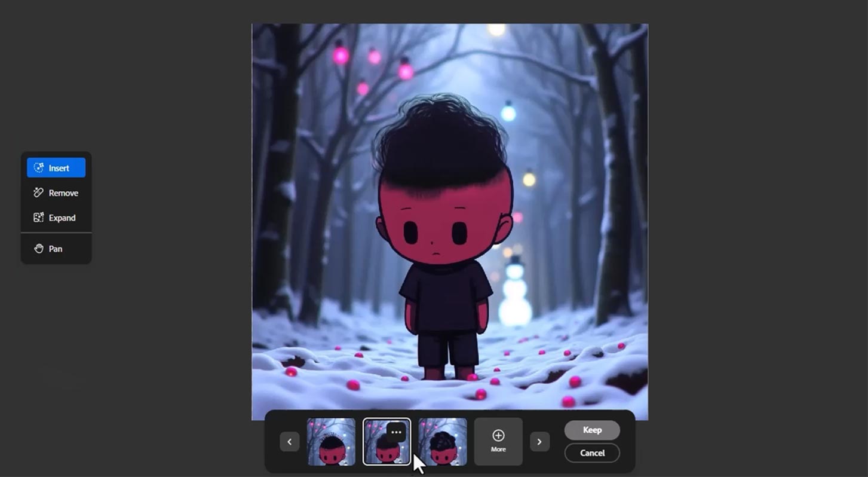Screen dimensions: 868x477
Task: Go to next variations with right chevron
Action: coord(539,442)
